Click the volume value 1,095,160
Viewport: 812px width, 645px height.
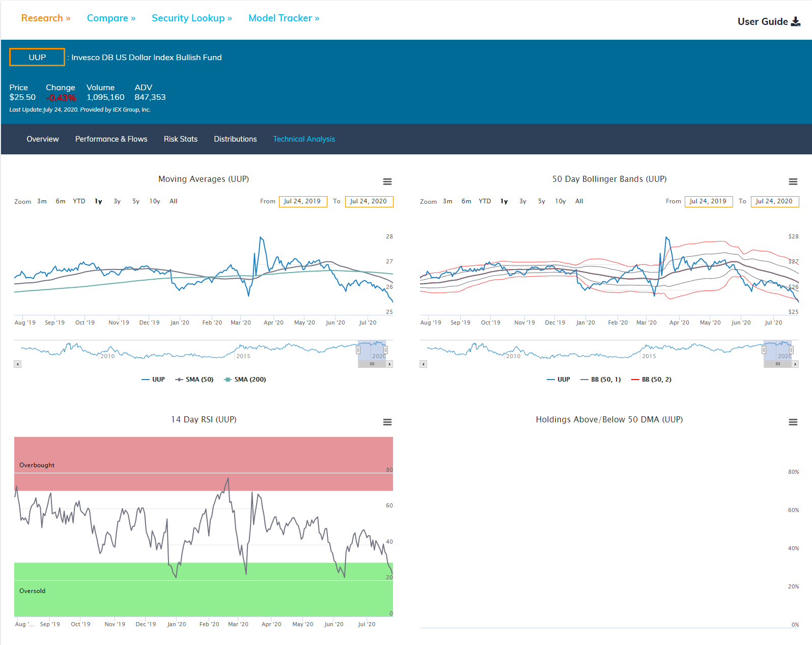[x=105, y=97]
